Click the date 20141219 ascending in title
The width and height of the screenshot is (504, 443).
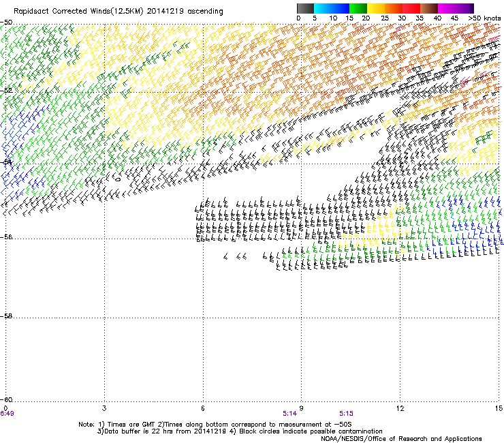[185, 12]
